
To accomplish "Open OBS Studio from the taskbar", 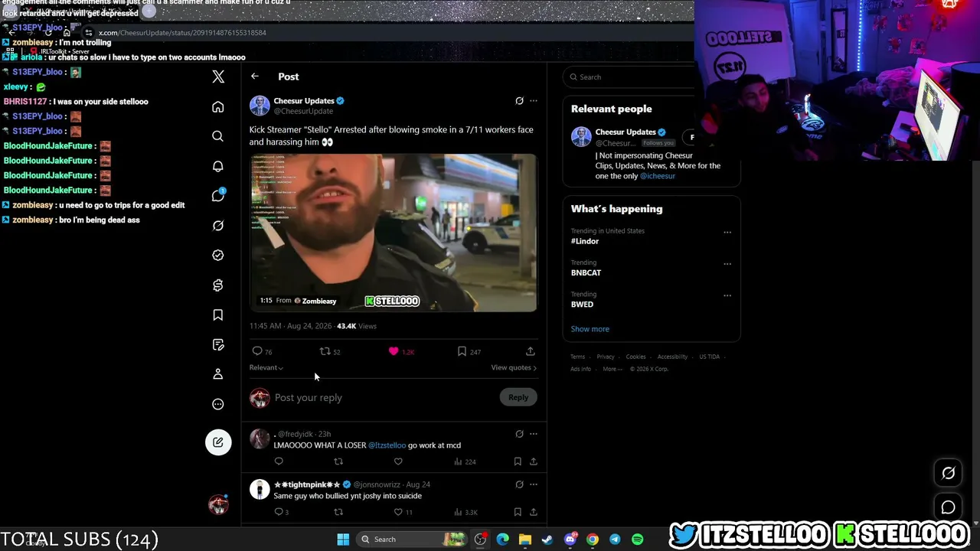I will tap(480, 540).
